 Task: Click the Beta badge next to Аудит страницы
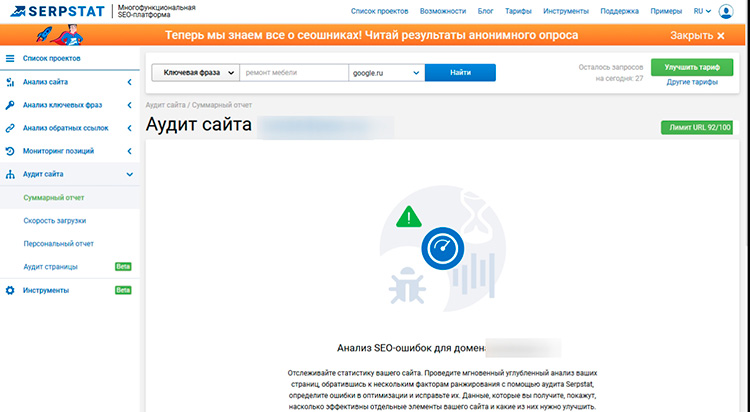point(123,267)
